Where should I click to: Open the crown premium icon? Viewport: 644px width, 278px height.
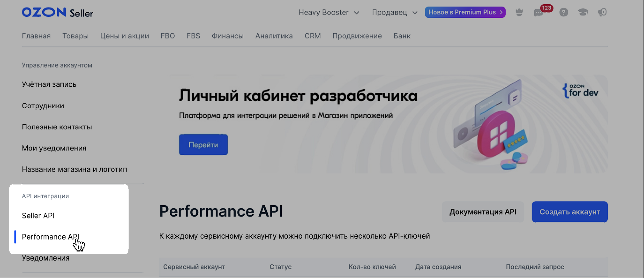click(x=519, y=12)
